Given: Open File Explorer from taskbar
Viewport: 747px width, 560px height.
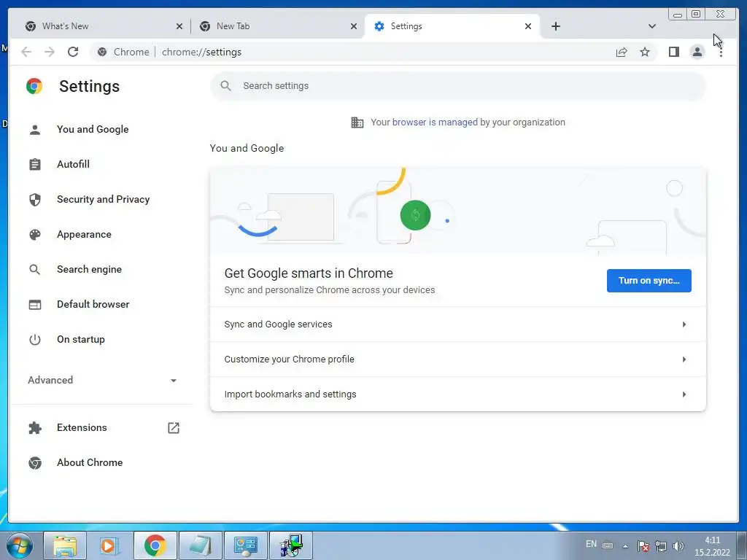Looking at the screenshot, I should point(65,545).
